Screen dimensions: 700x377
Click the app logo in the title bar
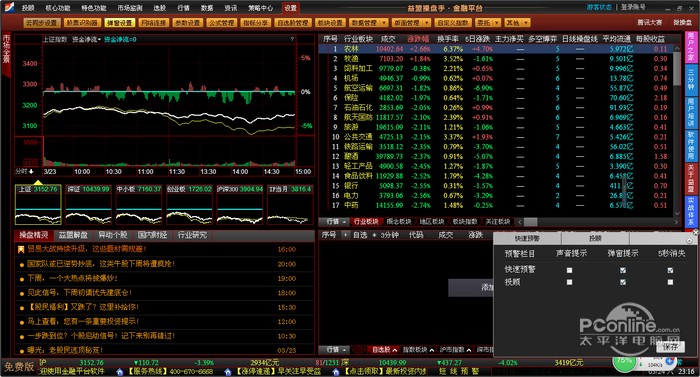point(9,7)
